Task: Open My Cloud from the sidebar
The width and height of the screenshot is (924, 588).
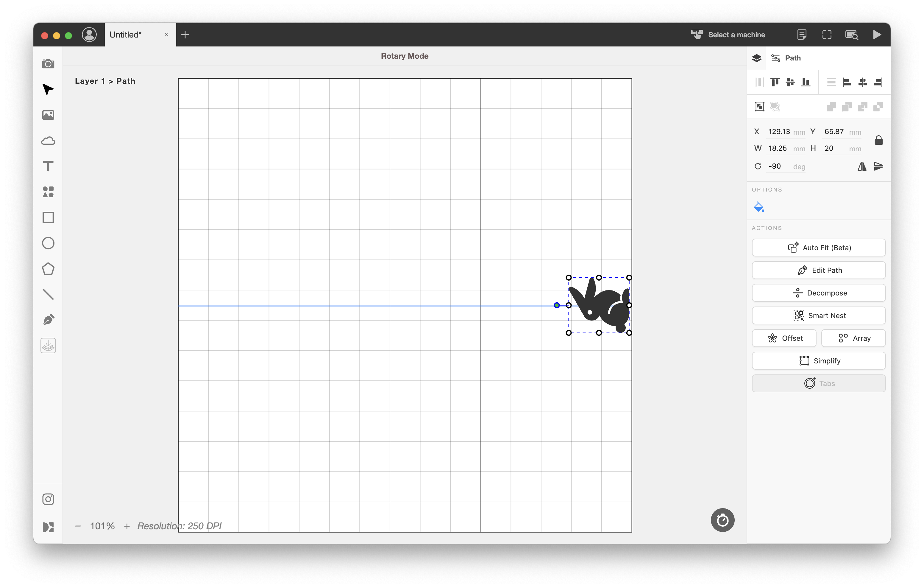Action: (48, 141)
